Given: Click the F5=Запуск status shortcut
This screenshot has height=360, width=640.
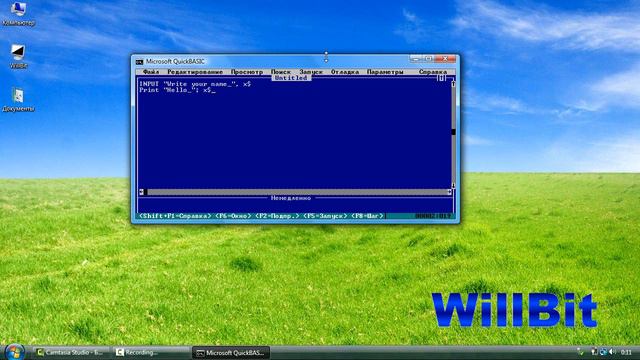Looking at the screenshot, I should 325,216.
